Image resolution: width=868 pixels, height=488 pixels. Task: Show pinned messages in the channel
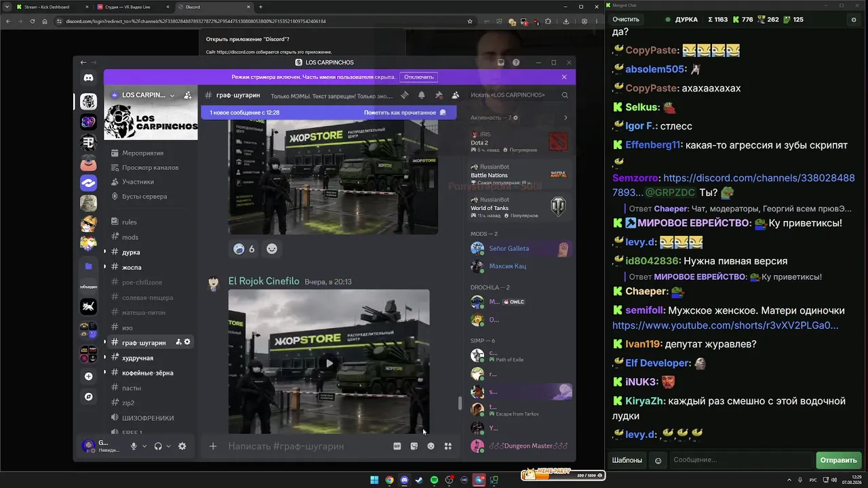click(x=439, y=96)
